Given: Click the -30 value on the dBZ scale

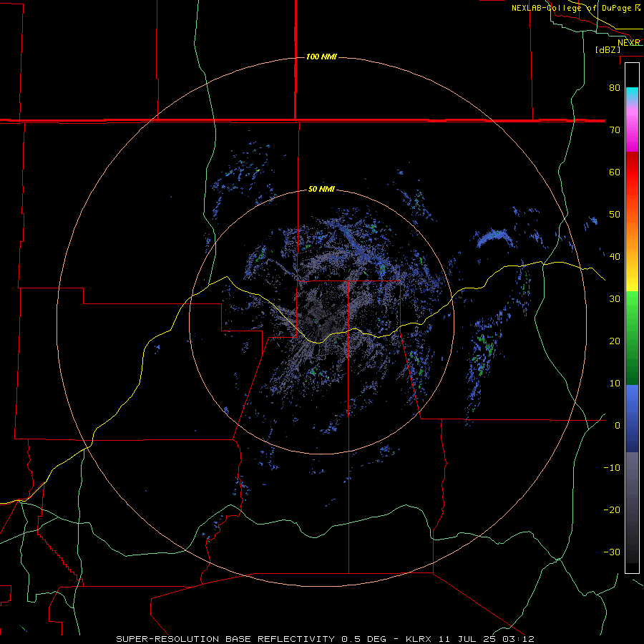Looking at the screenshot, I should 612,552.
